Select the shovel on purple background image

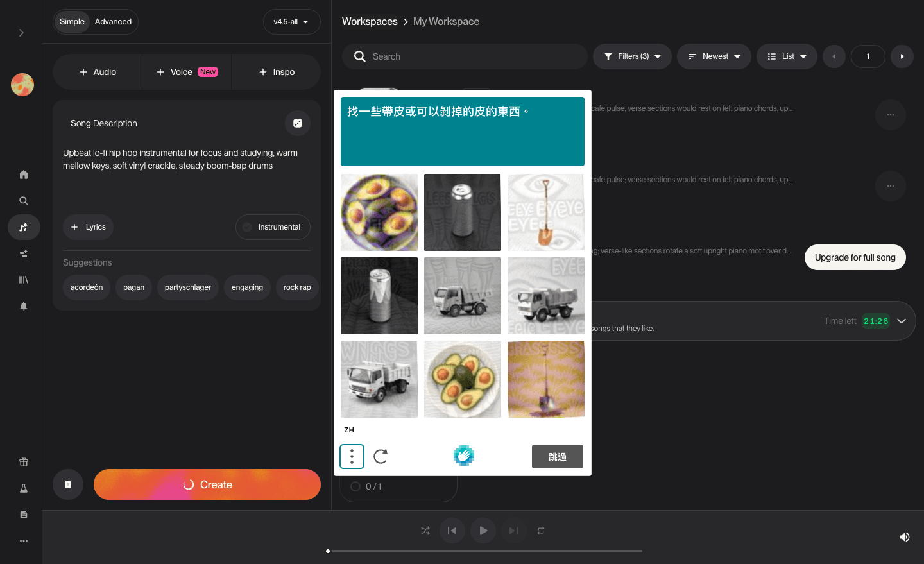[546, 379]
